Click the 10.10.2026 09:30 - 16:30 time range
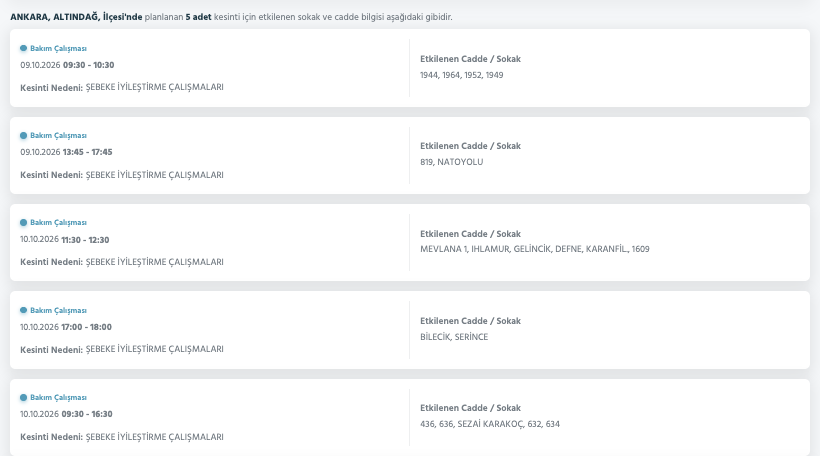Screen dimensions: 820x456 66,414
